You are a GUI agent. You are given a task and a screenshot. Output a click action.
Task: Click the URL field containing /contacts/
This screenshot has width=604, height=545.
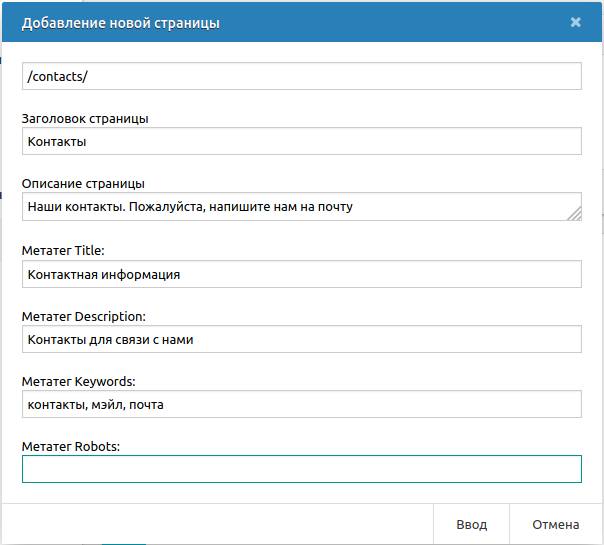tap(302, 76)
